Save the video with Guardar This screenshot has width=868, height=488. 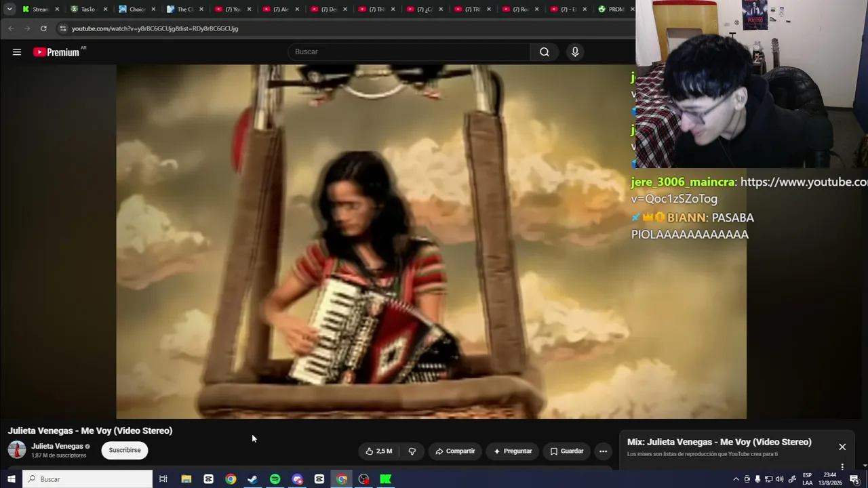(567, 451)
